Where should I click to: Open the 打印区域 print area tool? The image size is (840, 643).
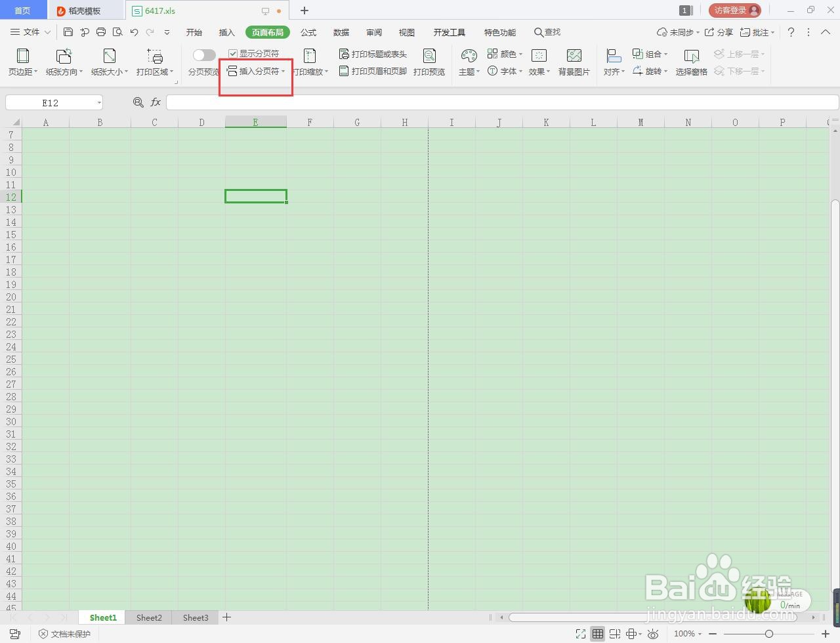pyautogui.click(x=154, y=62)
